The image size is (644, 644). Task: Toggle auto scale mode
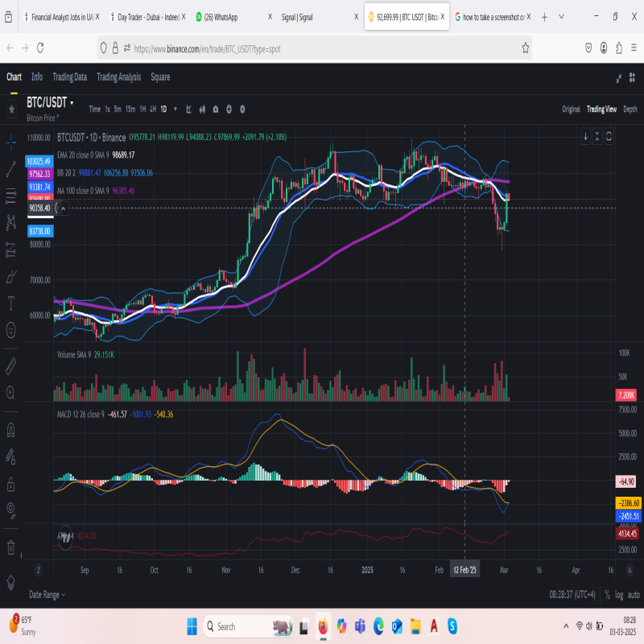point(634,595)
